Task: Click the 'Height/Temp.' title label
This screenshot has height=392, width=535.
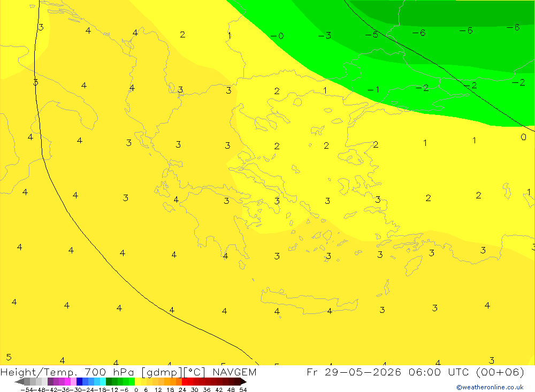Action: click(x=39, y=372)
